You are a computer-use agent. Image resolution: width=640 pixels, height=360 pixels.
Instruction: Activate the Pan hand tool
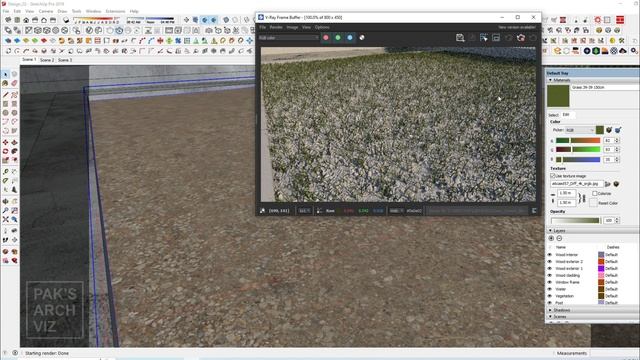tap(14, 201)
